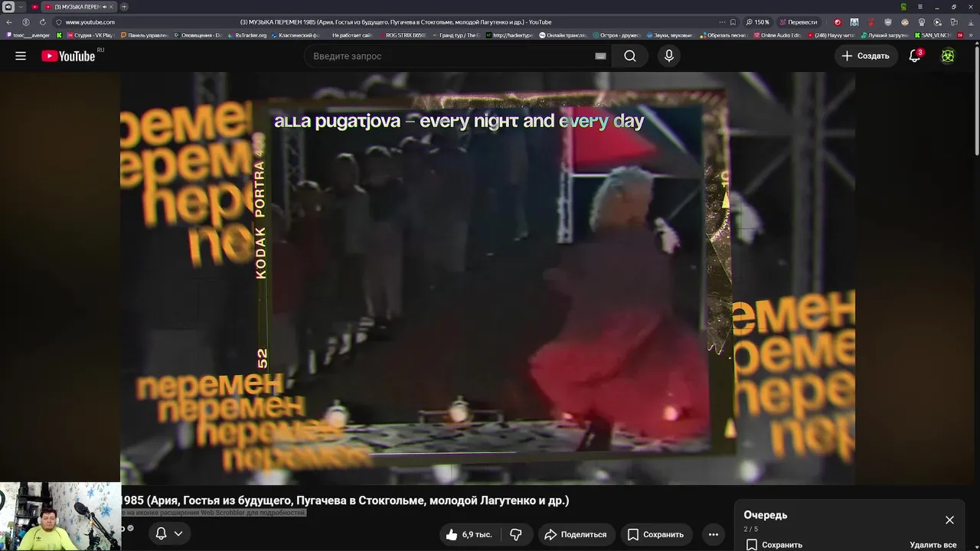
Task: Open the Научу читать bookmark
Action: (x=830, y=35)
